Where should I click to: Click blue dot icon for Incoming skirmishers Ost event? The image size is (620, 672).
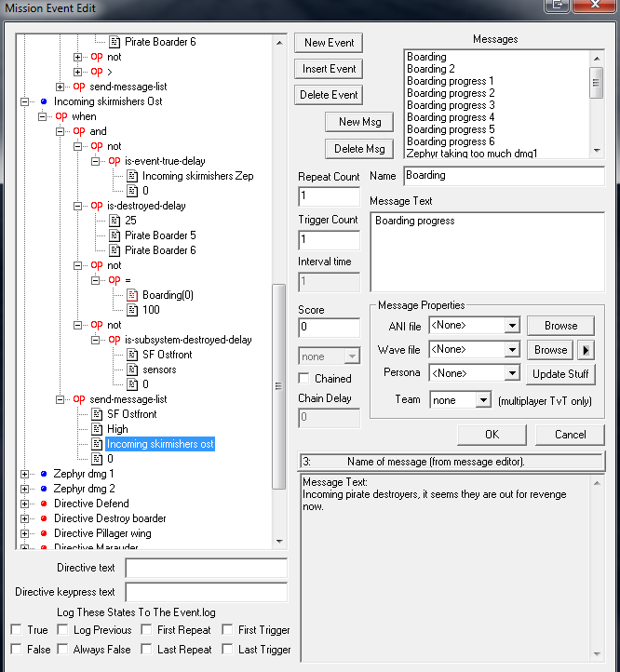pyautogui.click(x=44, y=101)
